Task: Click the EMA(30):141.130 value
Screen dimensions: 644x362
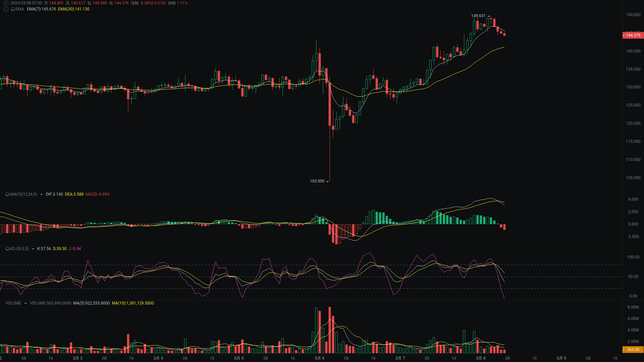Action: (x=74, y=9)
